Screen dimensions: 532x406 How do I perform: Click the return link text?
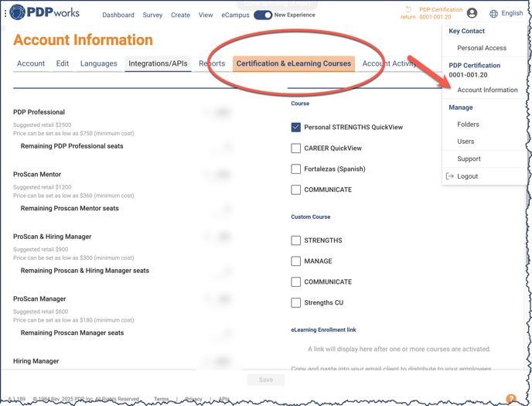coord(408,17)
